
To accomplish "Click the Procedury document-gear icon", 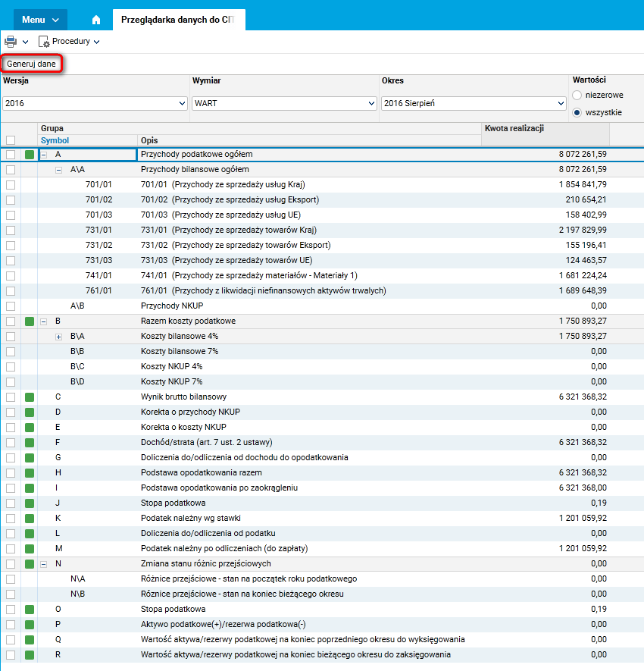I will pyautogui.click(x=44, y=42).
